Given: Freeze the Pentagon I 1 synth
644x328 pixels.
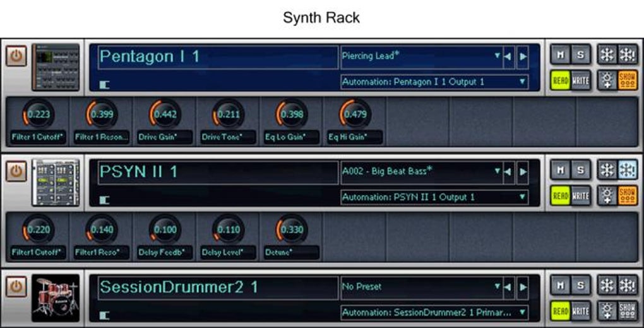Looking at the screenshot, I should [x=607, y=54].
